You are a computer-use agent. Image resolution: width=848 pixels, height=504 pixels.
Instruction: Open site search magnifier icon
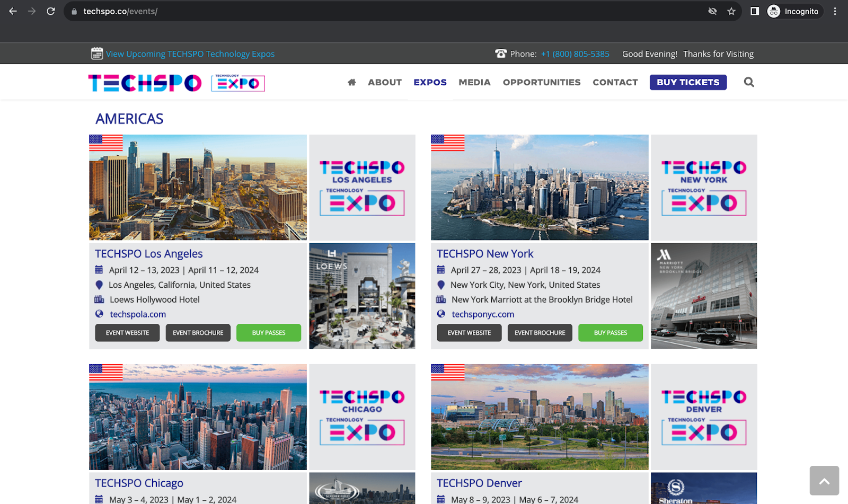[749, 82]
